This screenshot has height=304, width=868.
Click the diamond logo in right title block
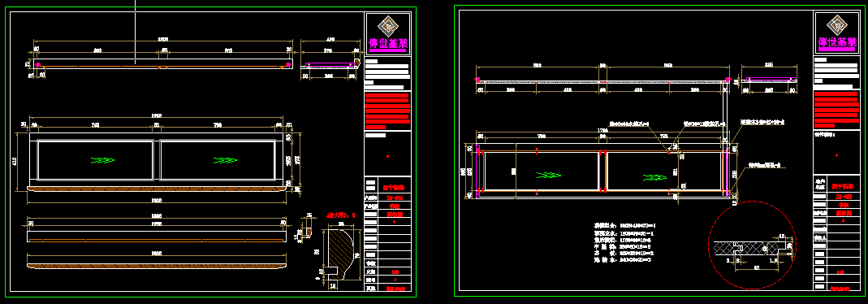[837, 25]
